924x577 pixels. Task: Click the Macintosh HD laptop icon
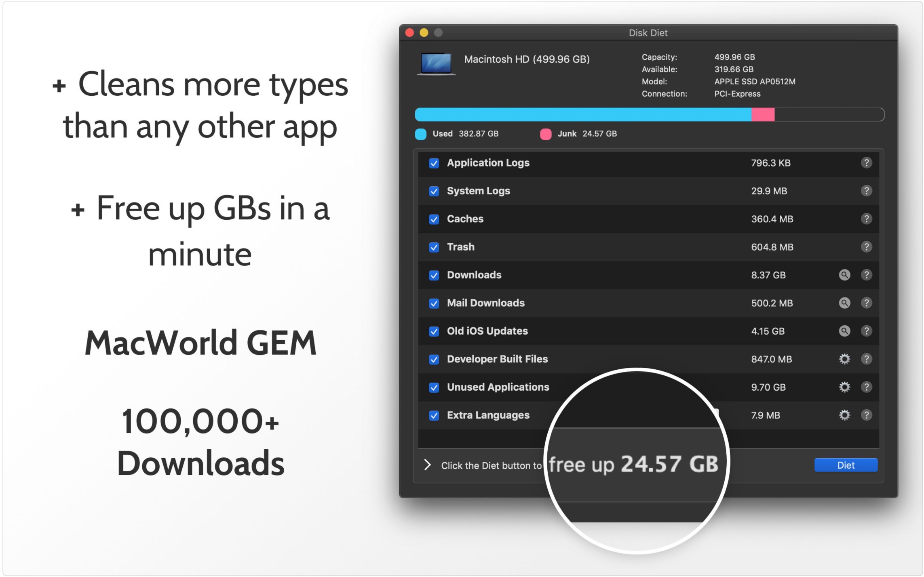tap(436, 64)
